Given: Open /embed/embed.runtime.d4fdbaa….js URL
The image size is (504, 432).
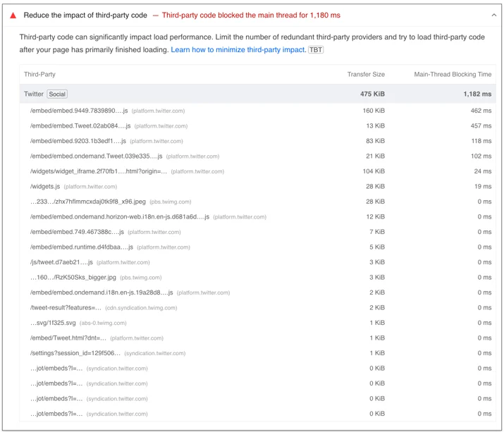Looking at the screenshot, I should click(82, 247).
